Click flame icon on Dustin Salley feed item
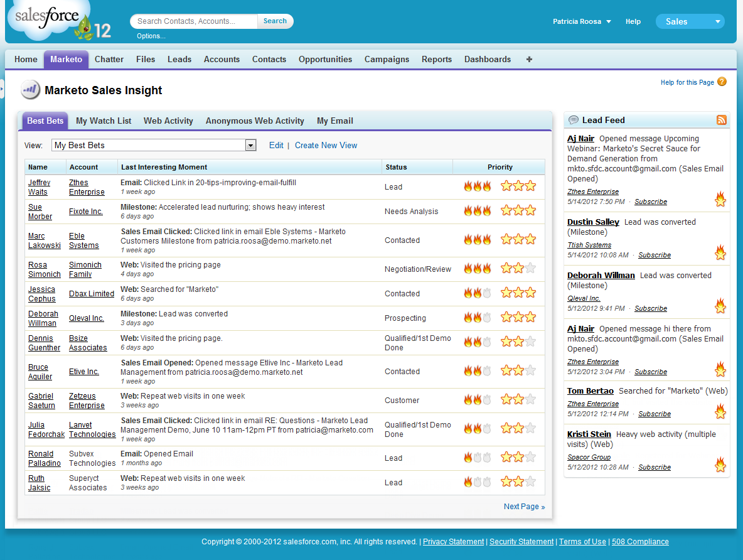The image size is (743, 560). click(x=720, y=252)
